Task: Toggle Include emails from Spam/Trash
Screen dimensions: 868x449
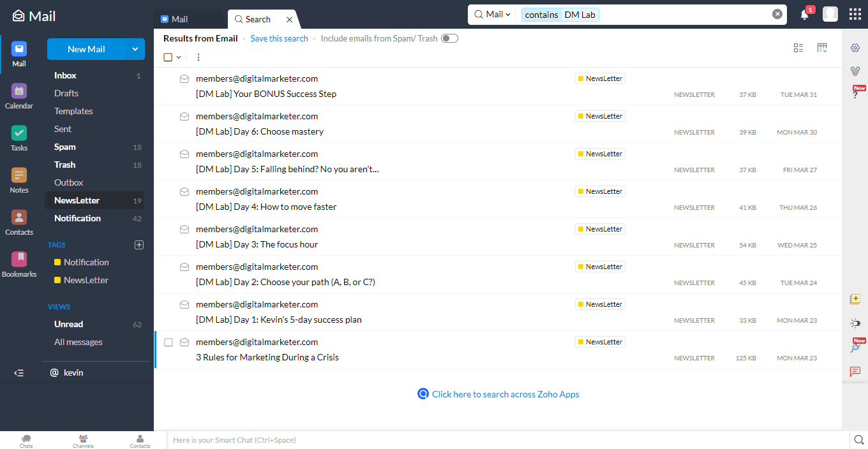Action: tap(449, 38)
